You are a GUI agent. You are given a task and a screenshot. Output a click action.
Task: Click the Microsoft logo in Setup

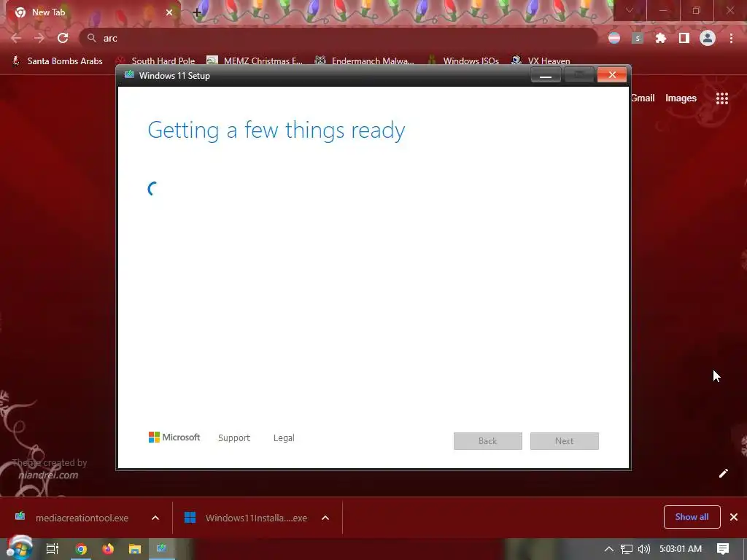(174, 437)
